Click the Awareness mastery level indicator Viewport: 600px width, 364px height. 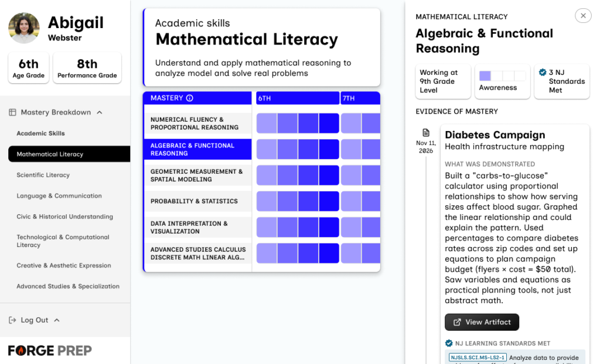[x=502, y=81]
